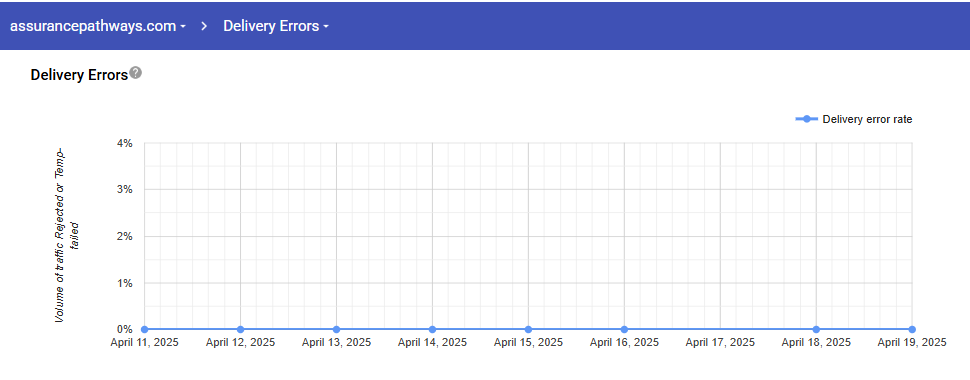Viewport: 970px width, 380px height.
Task: Click the April 16, 2025 data point
Action: tap(624, 329)
